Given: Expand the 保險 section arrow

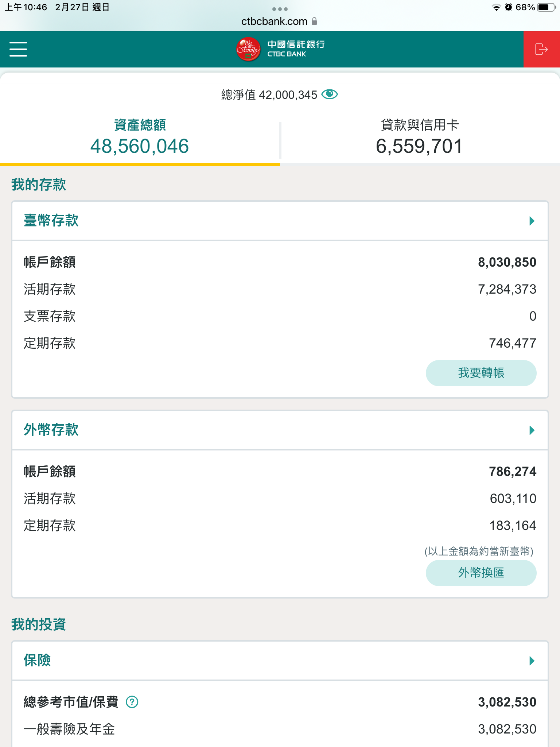Looking at the screenshot, I should [532, 661].
